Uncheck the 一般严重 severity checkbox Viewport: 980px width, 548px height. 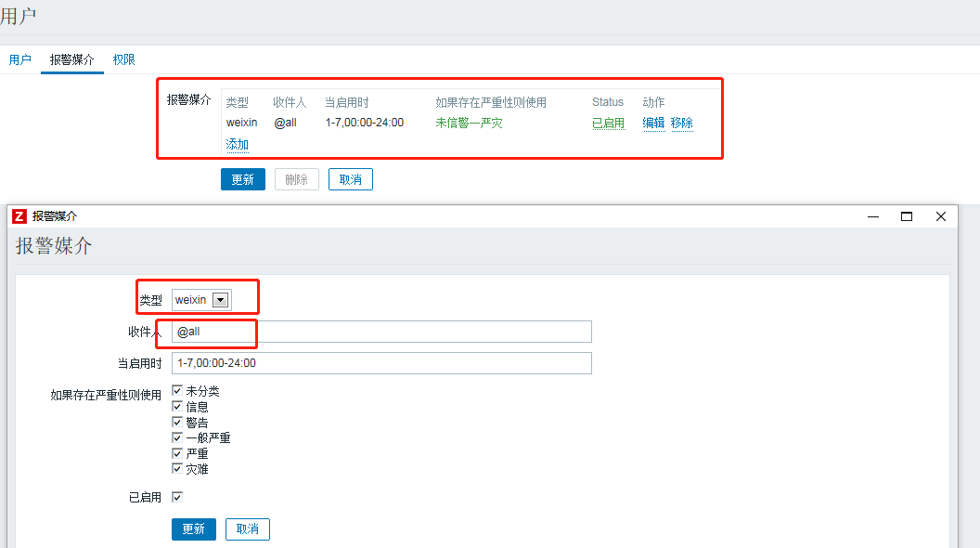[177, 437]
